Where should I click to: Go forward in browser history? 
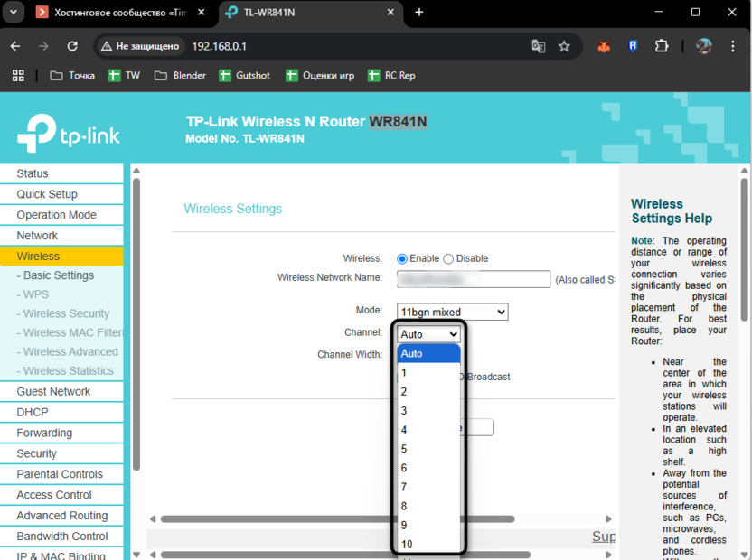[43, 46]
